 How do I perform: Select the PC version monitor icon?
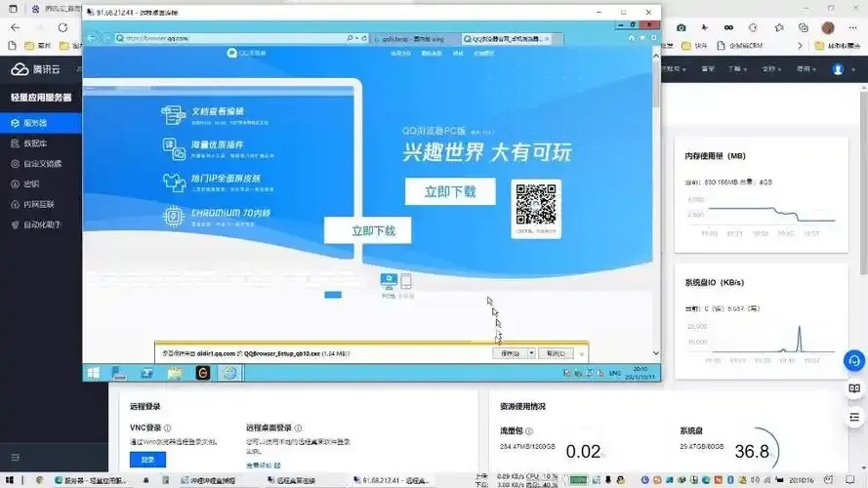pos(389,281)
